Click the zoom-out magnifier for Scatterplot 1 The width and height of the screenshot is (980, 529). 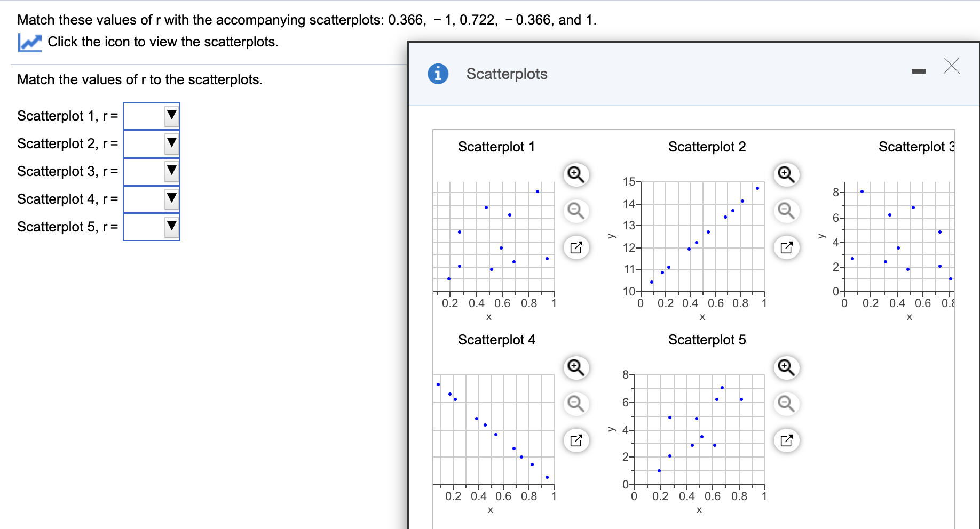coord(575,211)
